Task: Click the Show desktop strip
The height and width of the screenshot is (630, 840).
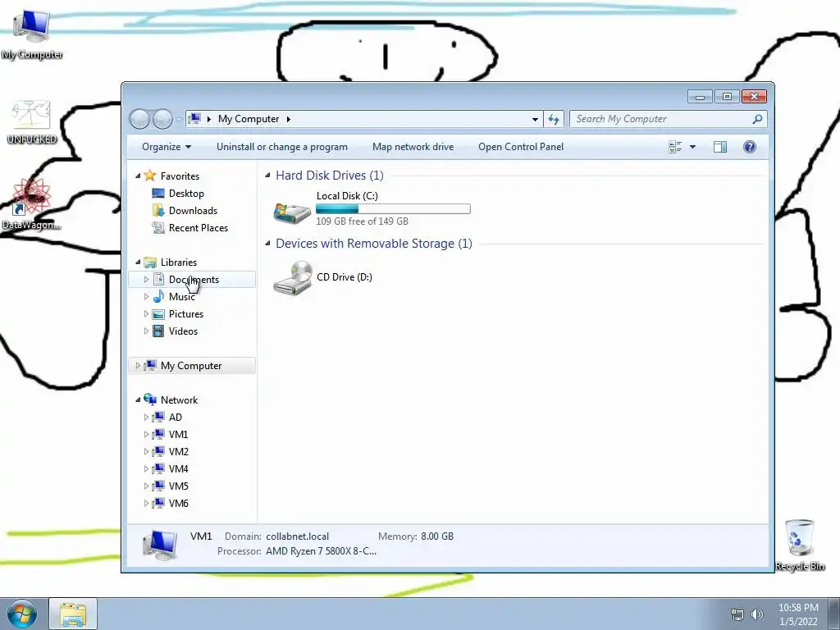Action: [x=833, y=614]
